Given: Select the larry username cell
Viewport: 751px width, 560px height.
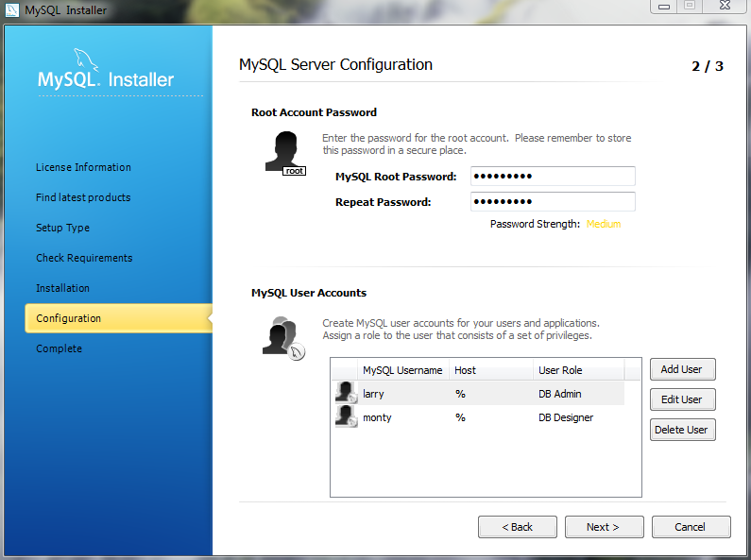Looking at the screenshot, I should click(373, 394).
